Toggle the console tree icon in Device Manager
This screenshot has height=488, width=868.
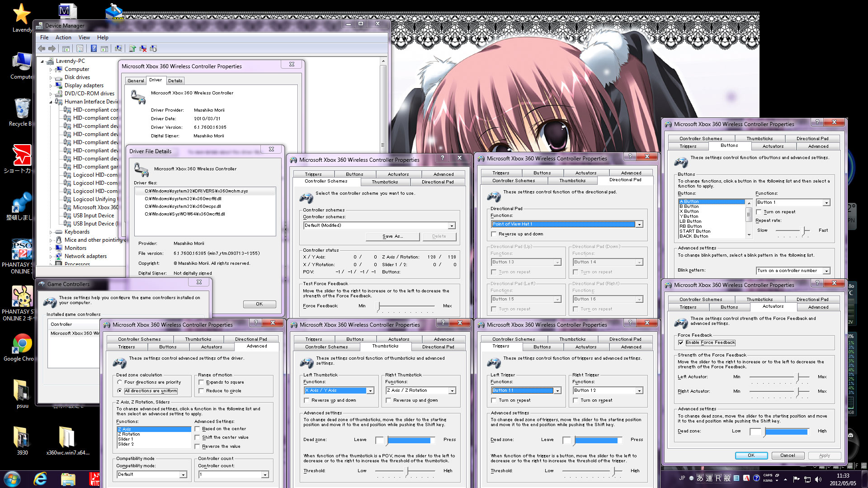pyautogui.click(x=66, y=48)
